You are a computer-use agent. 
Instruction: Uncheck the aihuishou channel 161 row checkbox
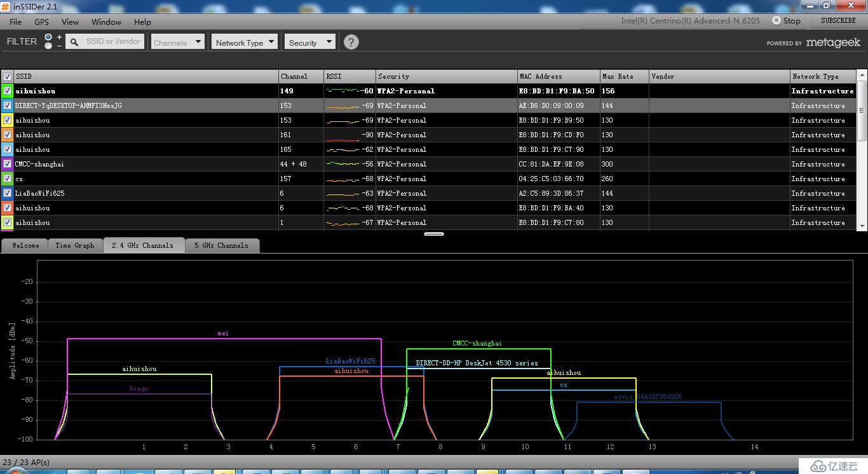click(7, 135)
